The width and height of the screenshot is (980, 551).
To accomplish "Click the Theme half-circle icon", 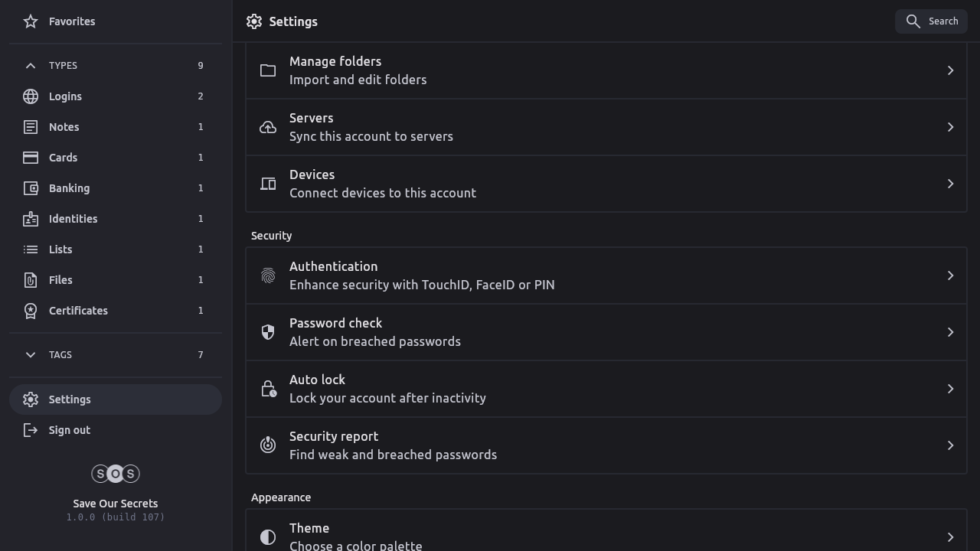I will click(x=268, y=537).
